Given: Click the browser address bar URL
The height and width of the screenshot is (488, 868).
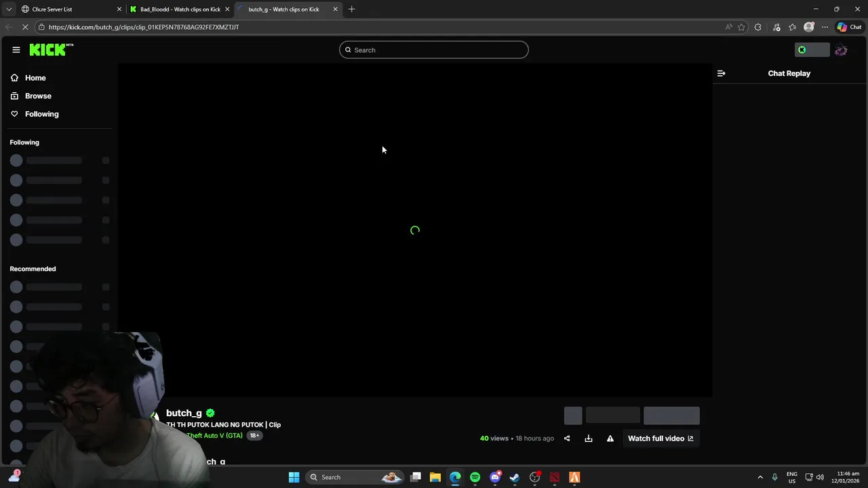Looking at the screenshot, I should 144,27.
